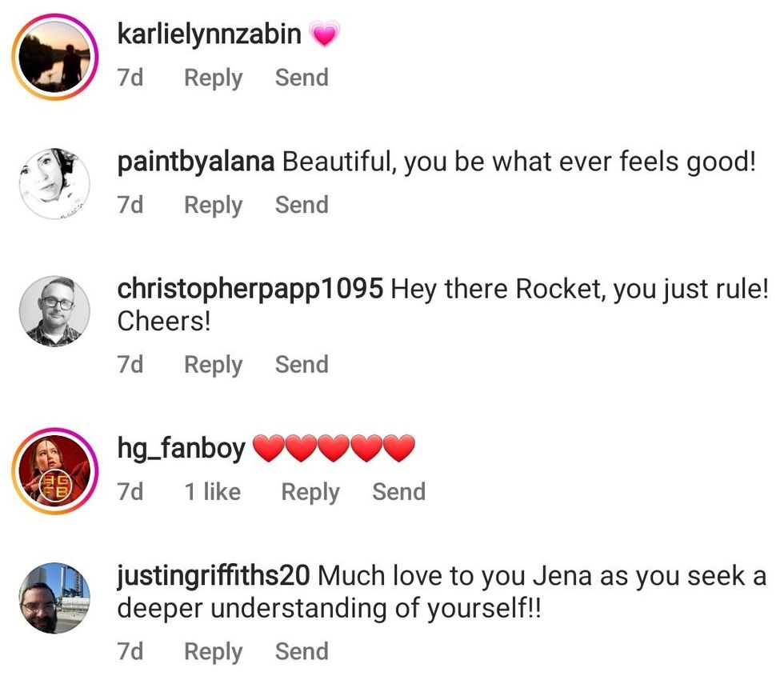This screenshot has height=676, width=784.
Task: Open karlielynnzabin's profile picture
Action: click(x=54, y=58)
